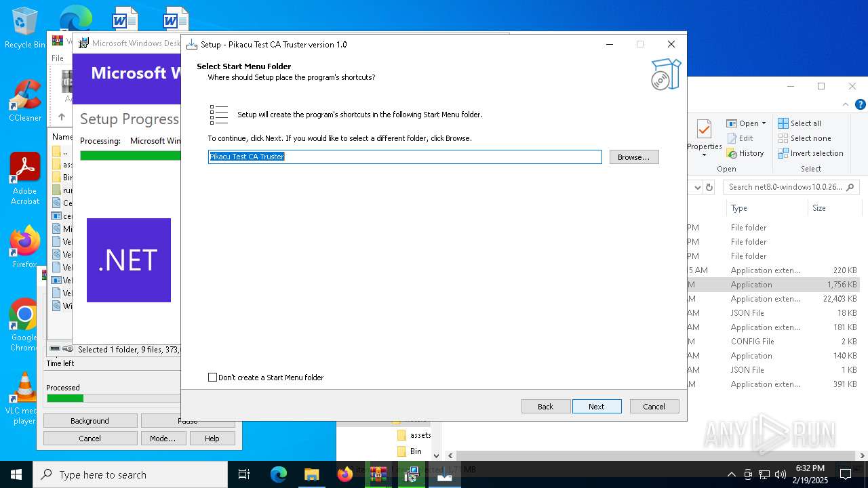Screen dimensions: 868x488
Task: Select the 18 KB JSON File row
Action: pyautogui.click(x=773, y=313)
